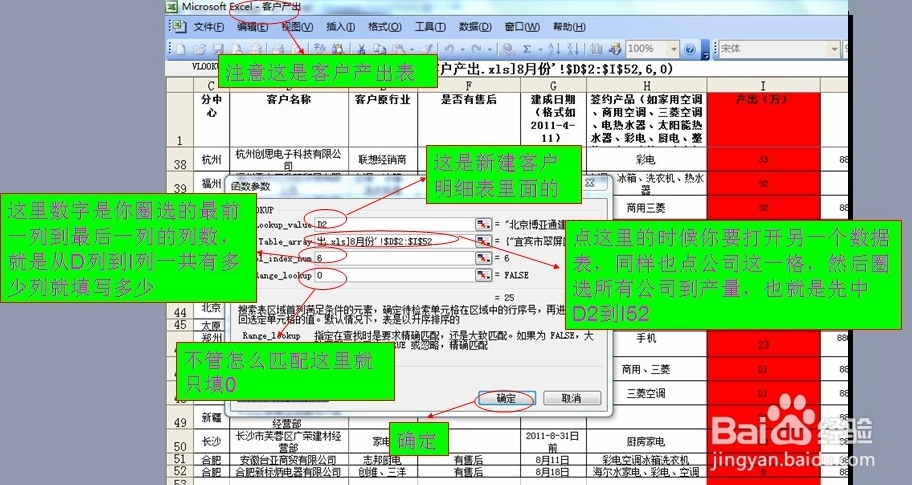Image resolution: width=912 pixels, height=485 pixels.
Task: Run the spelling check tool
Action: click(x=319, y=49)
